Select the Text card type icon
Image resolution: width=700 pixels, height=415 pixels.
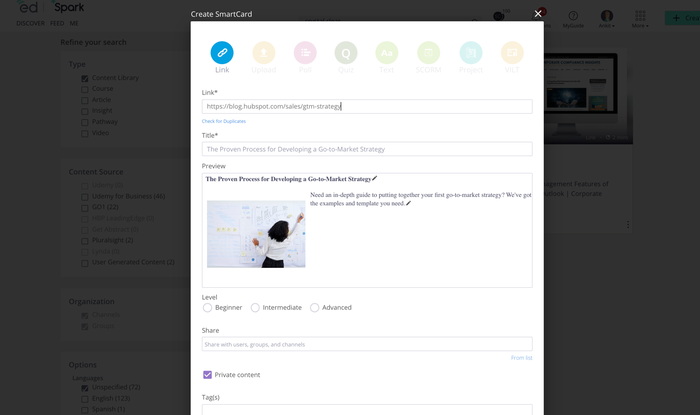pos(387,53)
